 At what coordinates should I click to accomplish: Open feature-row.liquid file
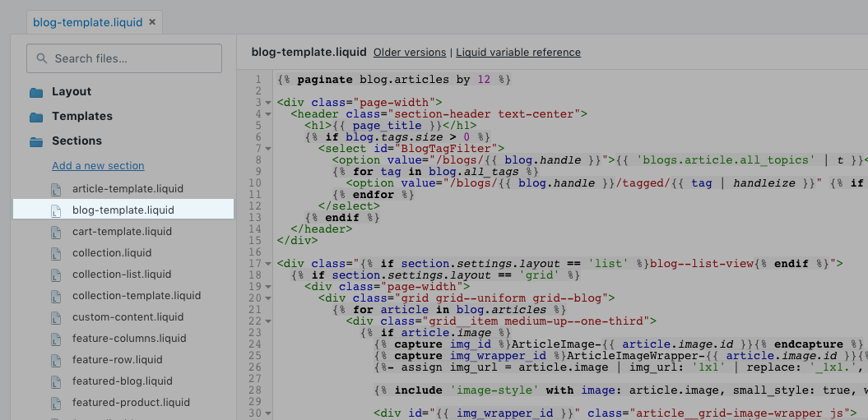coord(118,360)
